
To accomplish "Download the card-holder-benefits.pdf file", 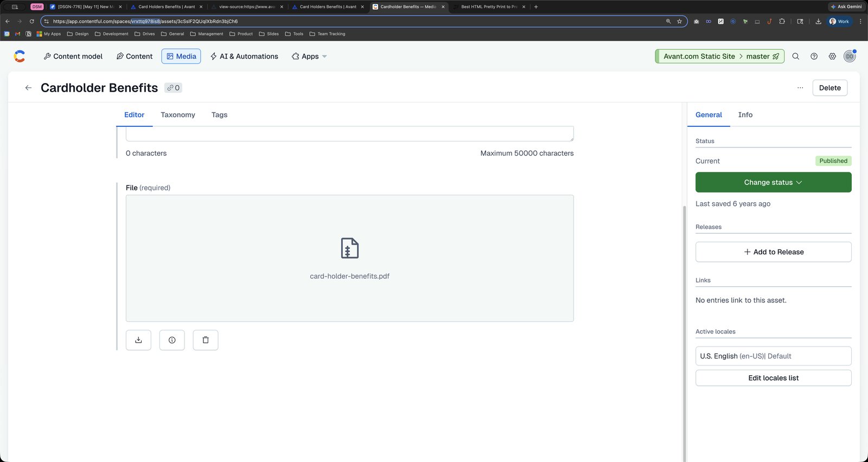I will [x=138, y=340].
